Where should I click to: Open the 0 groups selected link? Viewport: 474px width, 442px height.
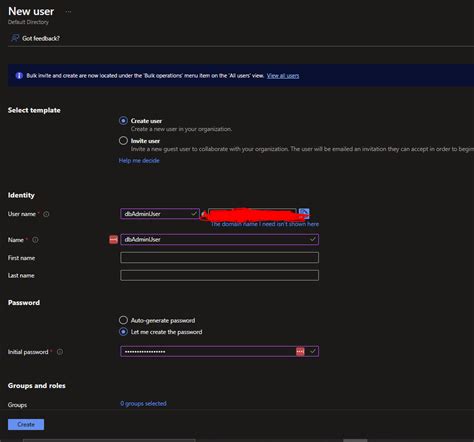pyautogui.click(x=143, y=403)
